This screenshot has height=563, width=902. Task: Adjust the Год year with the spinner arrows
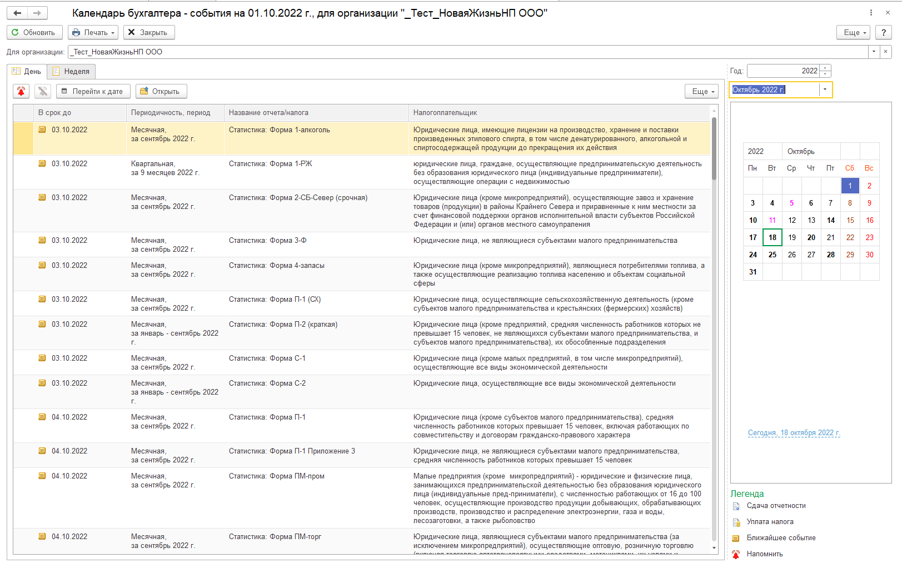point(825,71)
